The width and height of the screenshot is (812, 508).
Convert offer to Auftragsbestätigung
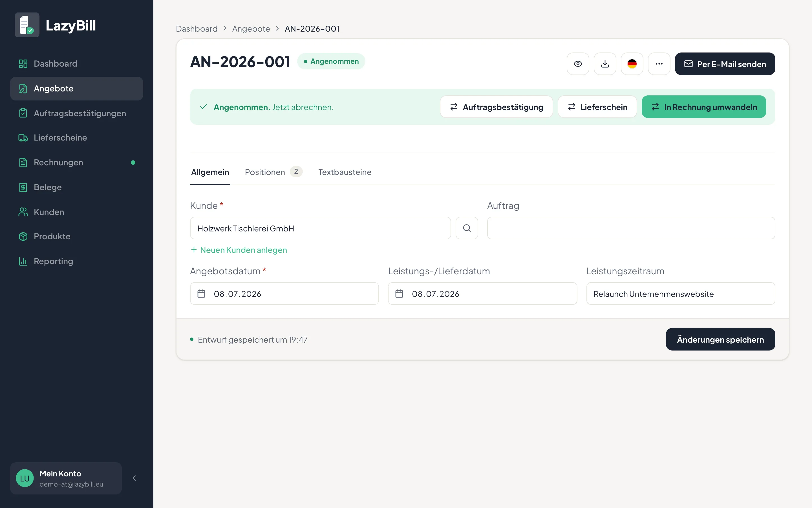pos(496,107)
